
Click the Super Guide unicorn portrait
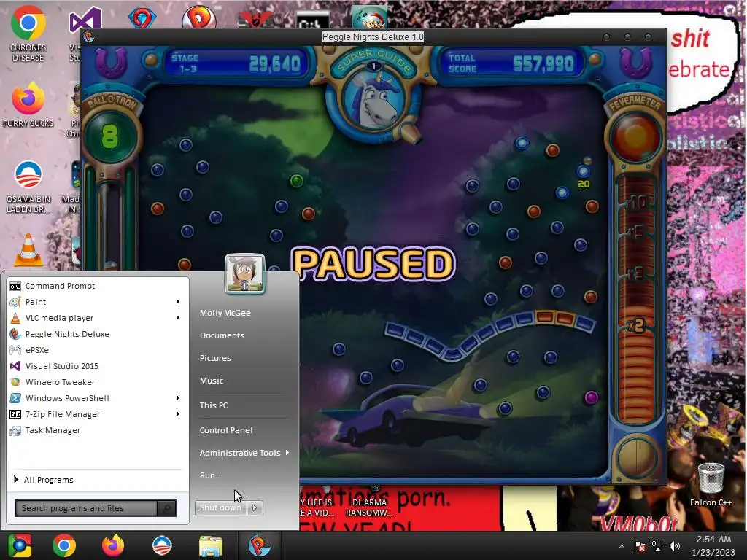373,99
